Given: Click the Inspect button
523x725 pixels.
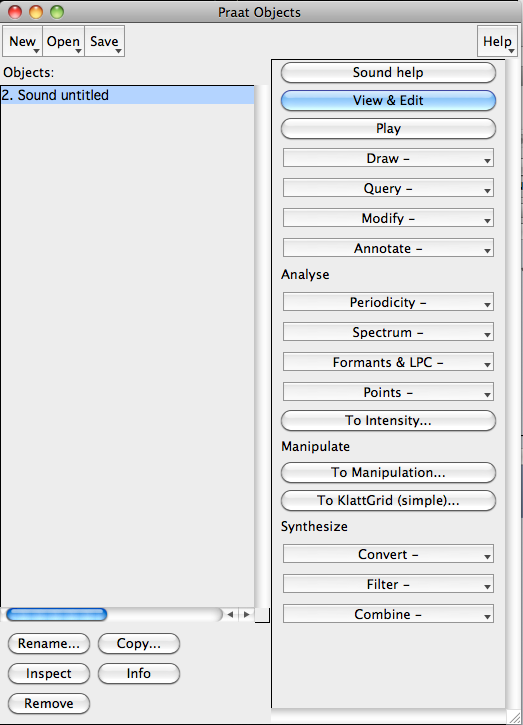Looking at the screenshot, I should [x=49, y=674].
